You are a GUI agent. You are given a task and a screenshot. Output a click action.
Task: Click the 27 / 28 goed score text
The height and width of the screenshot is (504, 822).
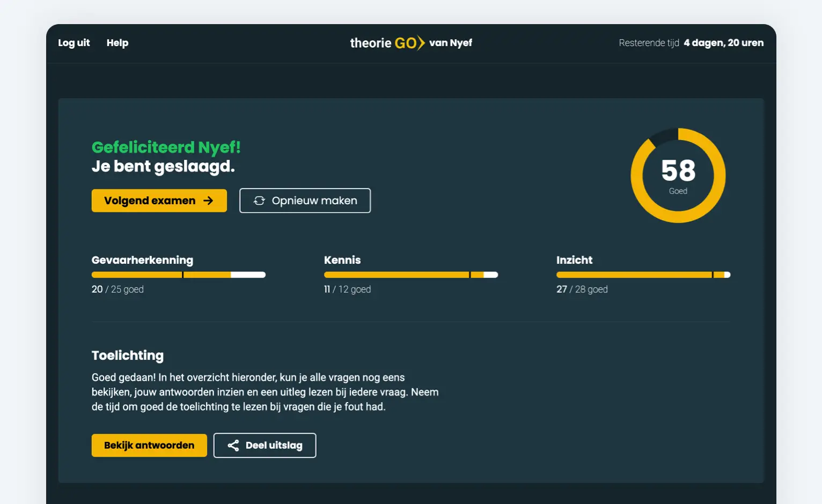pyautogui.click(x=582, y=290)
